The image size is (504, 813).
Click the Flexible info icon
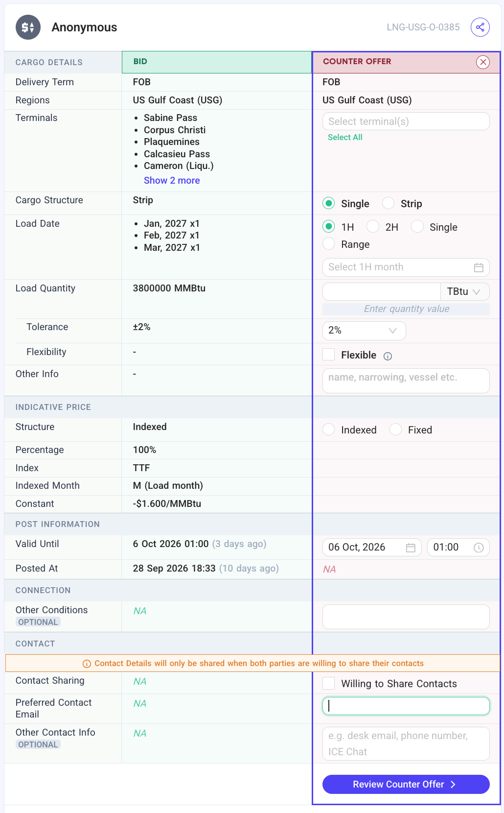[x=388, y=356]
